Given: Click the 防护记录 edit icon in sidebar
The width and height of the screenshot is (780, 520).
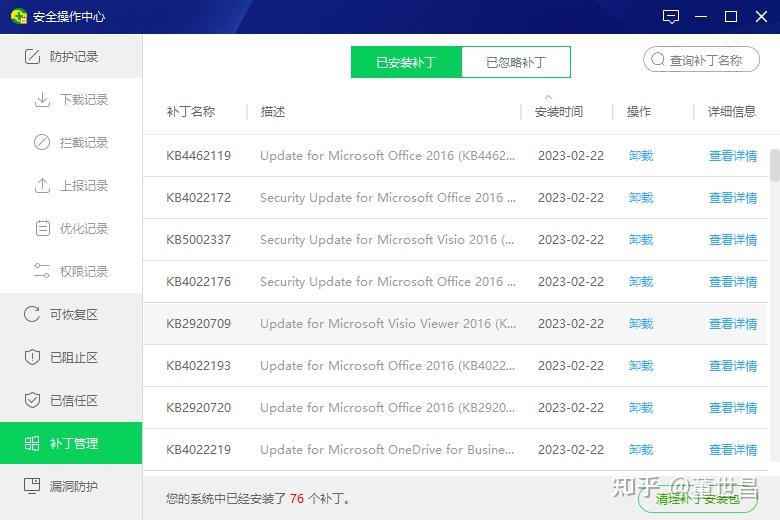Looking at the screenshot, I should [x=32, y=56].
